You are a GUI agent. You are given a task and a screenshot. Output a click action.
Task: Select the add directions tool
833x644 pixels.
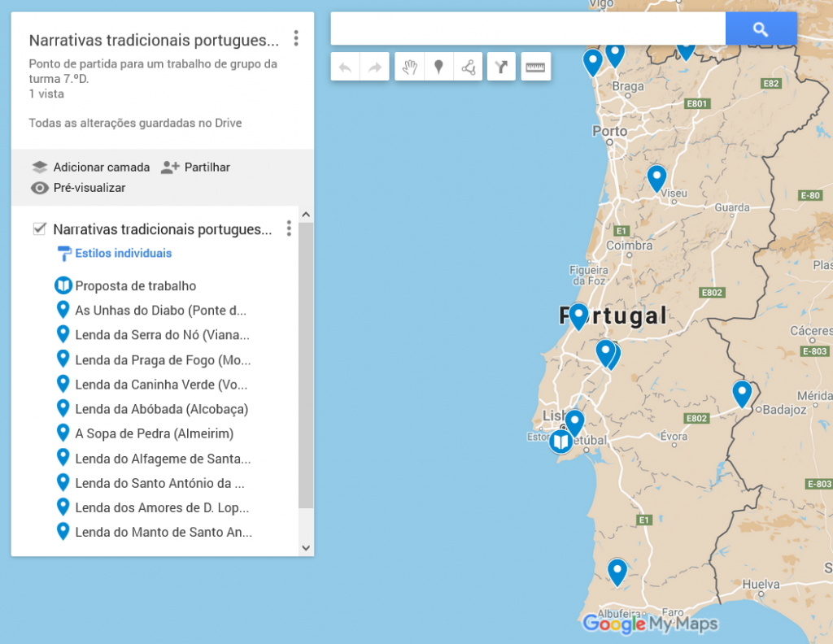pyautogui.click(x=502, y=67)
